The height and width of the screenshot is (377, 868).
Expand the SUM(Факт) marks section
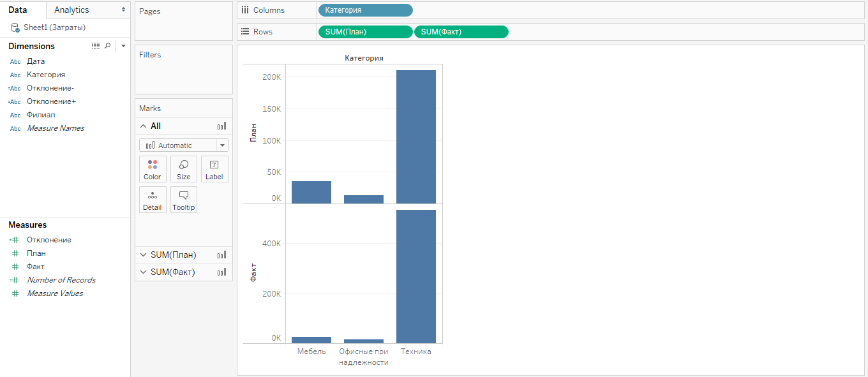(x=143, y=272)
